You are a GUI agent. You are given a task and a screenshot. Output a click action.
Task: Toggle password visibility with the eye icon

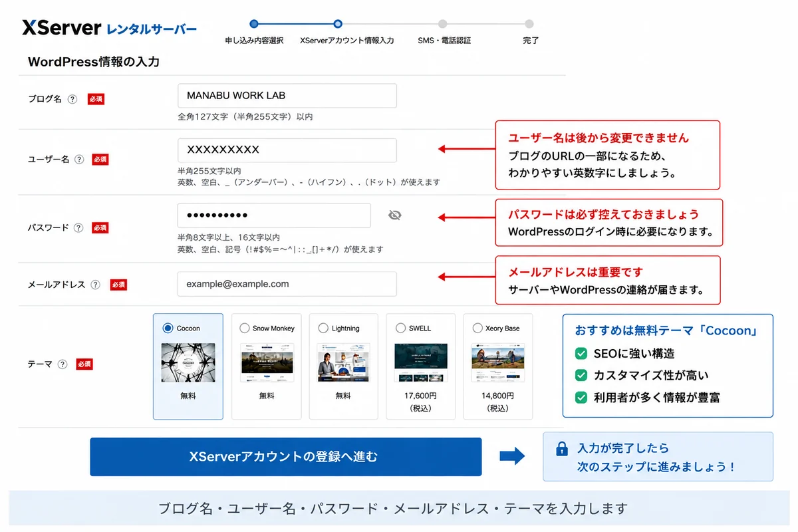tap(395, 215)
